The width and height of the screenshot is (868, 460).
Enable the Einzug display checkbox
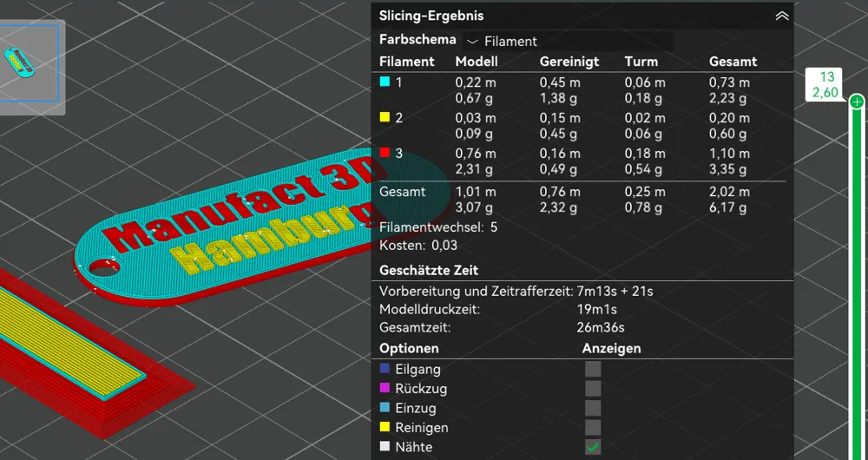click(593, 408)
